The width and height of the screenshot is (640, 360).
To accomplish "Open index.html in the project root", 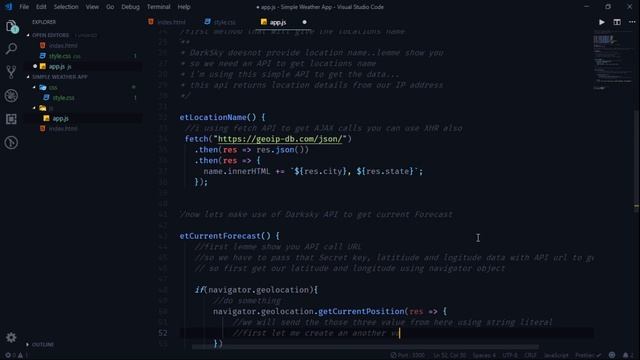I will (x=63, y=129).
